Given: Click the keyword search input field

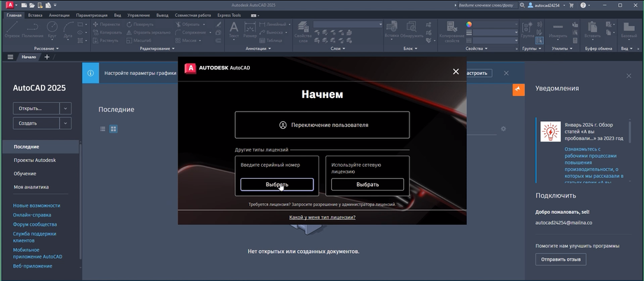Looking at the screenshot, I should click(486, 6).
